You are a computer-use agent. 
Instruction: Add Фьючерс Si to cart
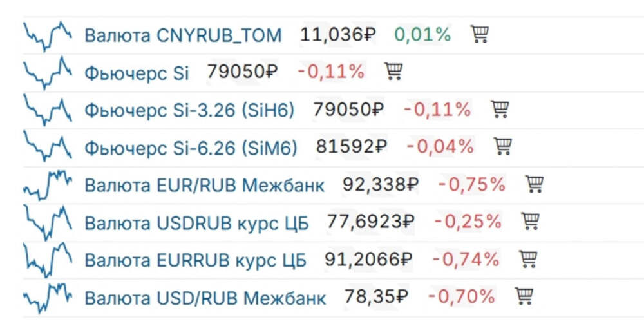point(393,72)
